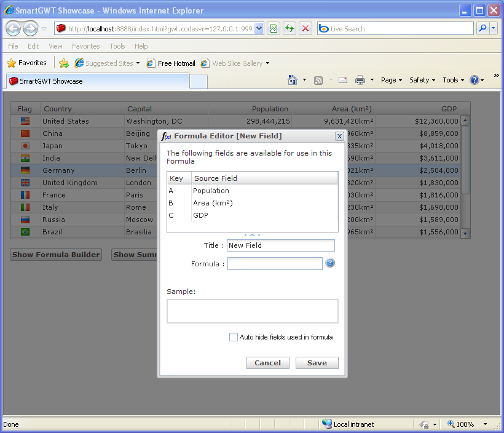Open the zoom level dropdown arrow
This screenshot has height=433, width=504.
485,424
